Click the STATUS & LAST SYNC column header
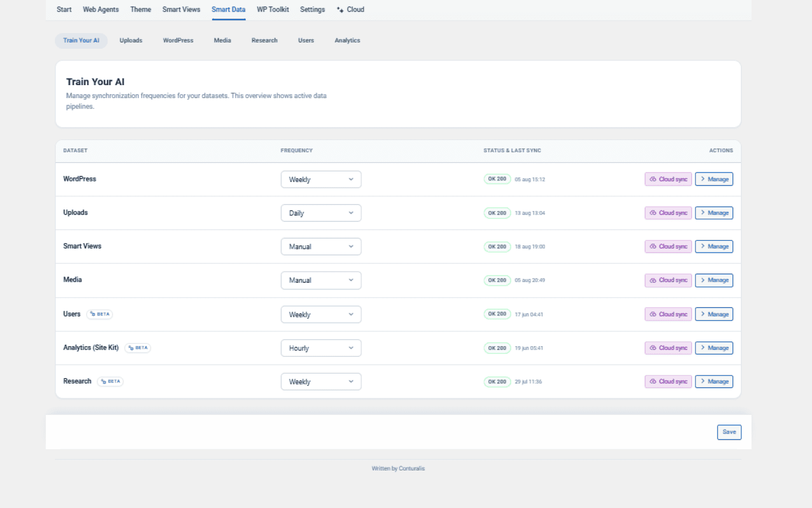Screen dimensions: 812x508 coord(512,151)
